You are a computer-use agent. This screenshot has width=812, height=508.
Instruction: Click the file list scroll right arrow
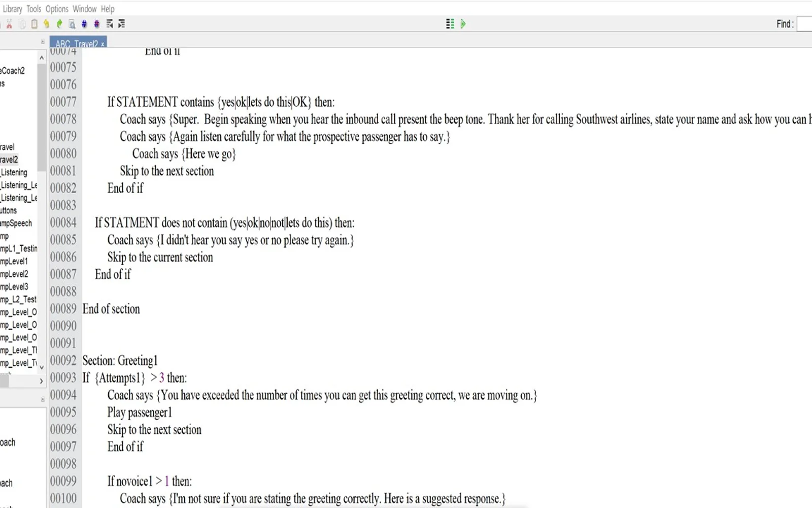(42, 381)
